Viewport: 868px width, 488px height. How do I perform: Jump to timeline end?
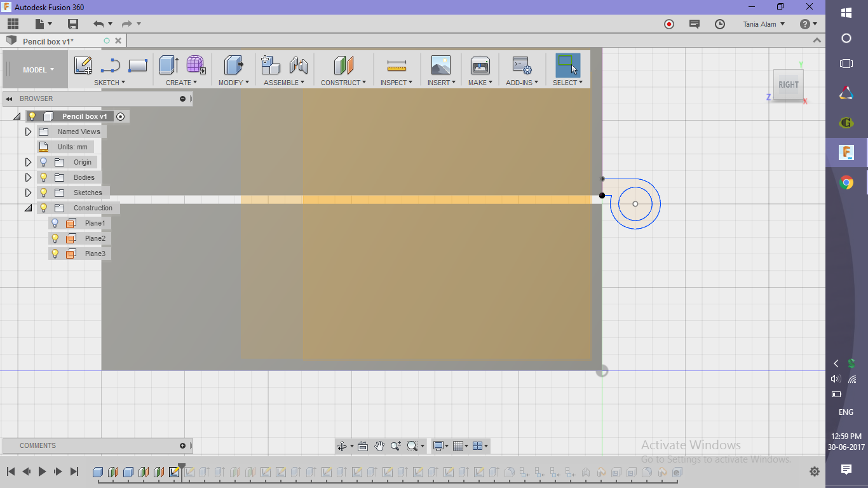coord(74,471)
